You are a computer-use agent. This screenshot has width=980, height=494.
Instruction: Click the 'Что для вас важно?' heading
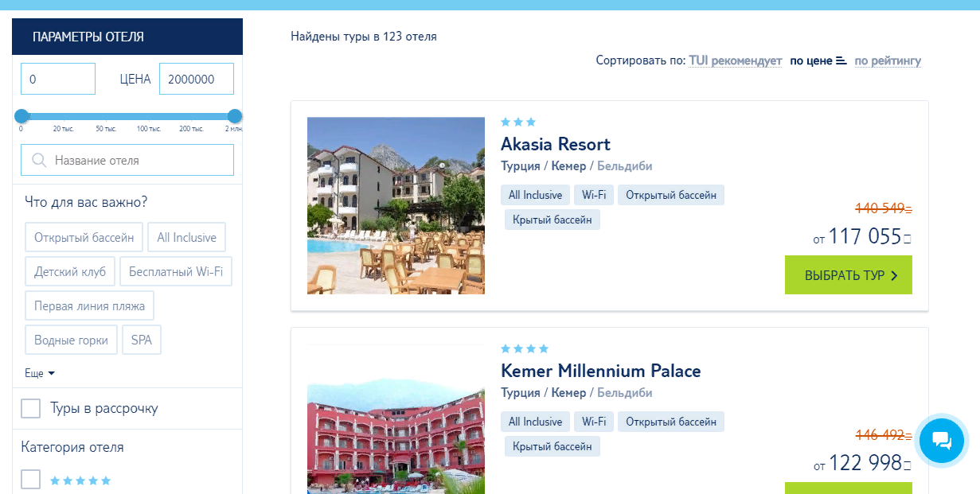point(86,202)
